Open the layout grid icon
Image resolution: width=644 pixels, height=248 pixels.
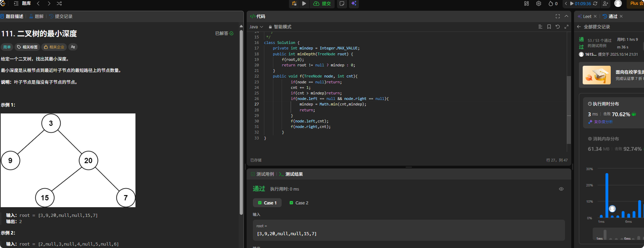[x=527, y=3]
